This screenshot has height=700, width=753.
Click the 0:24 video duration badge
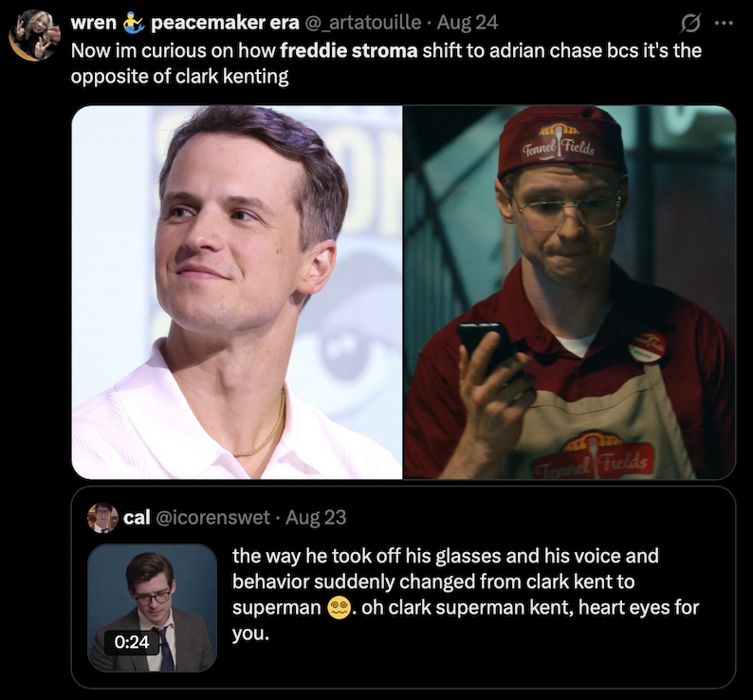tap(133, 642)
